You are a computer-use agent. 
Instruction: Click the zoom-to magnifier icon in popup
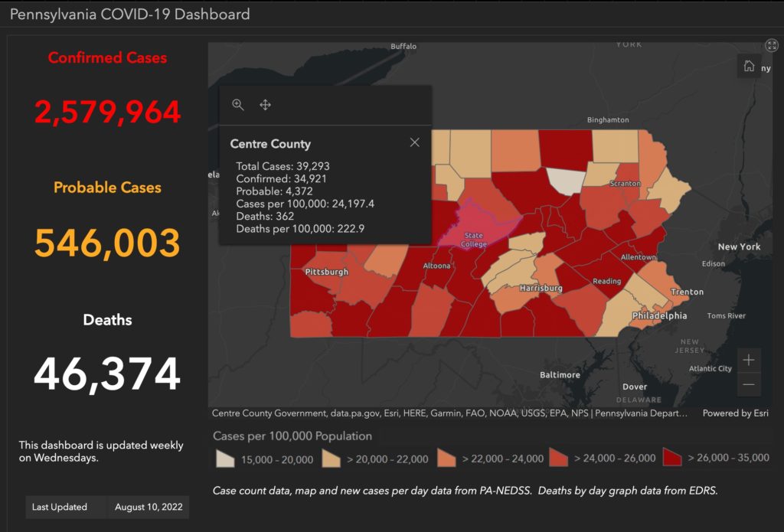coord(238,105)
